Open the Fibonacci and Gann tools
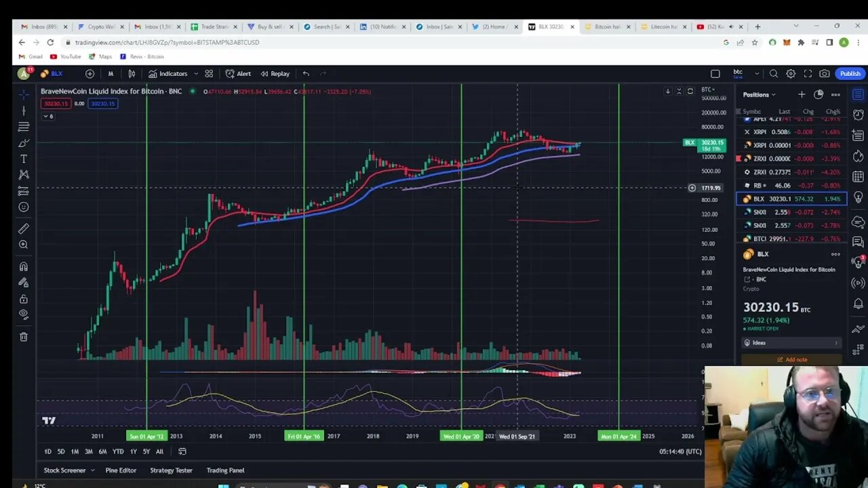This screenshot has height=488, width=868. [24, 127]
